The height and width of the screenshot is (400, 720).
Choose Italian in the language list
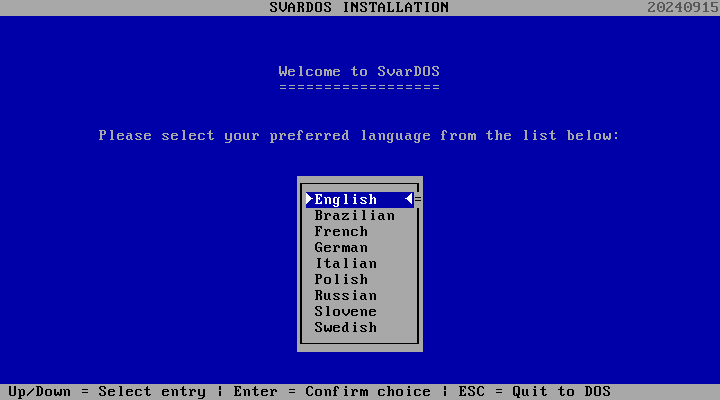click(x=345, y=263)
